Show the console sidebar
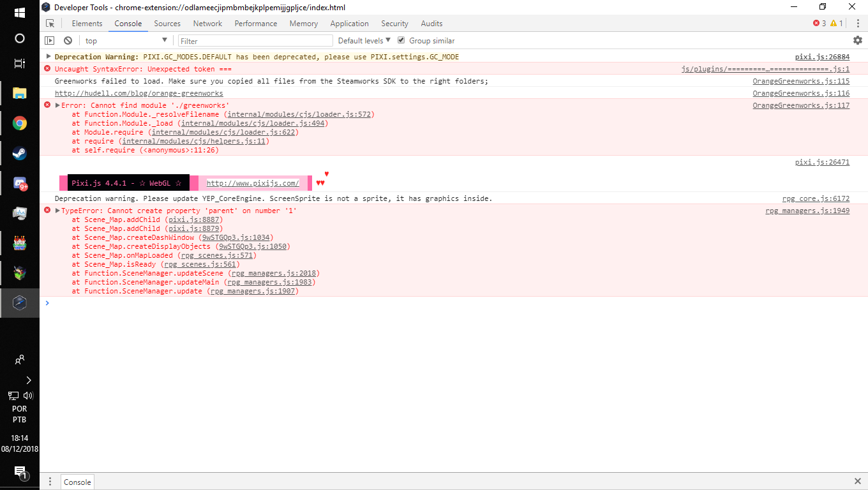Viewport: 868px width, 490px height. [50, 40]
